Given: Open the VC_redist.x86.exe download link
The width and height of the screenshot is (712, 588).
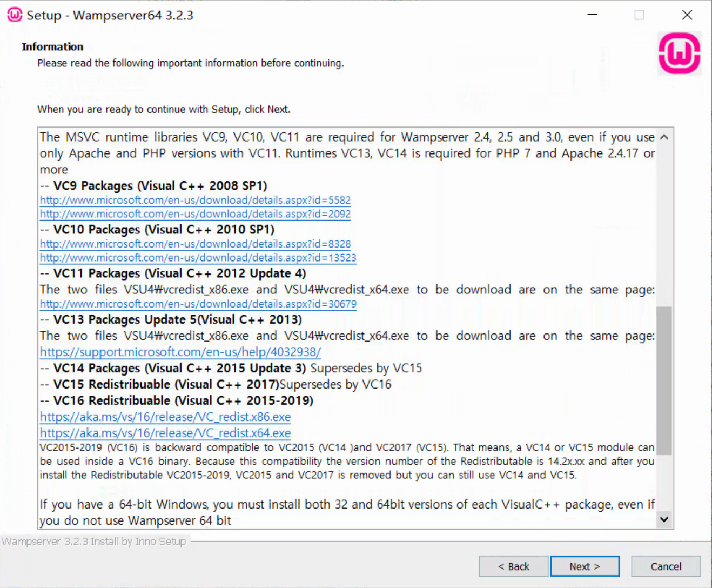Looking at the screenshot, I should (x=165, y=417).
